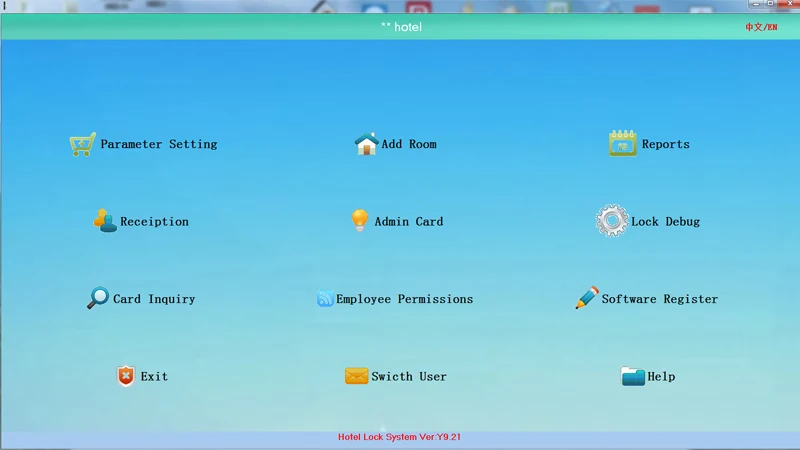
Task: Click the Swicth User envelope icon
Action: click(x=357, y=376)
